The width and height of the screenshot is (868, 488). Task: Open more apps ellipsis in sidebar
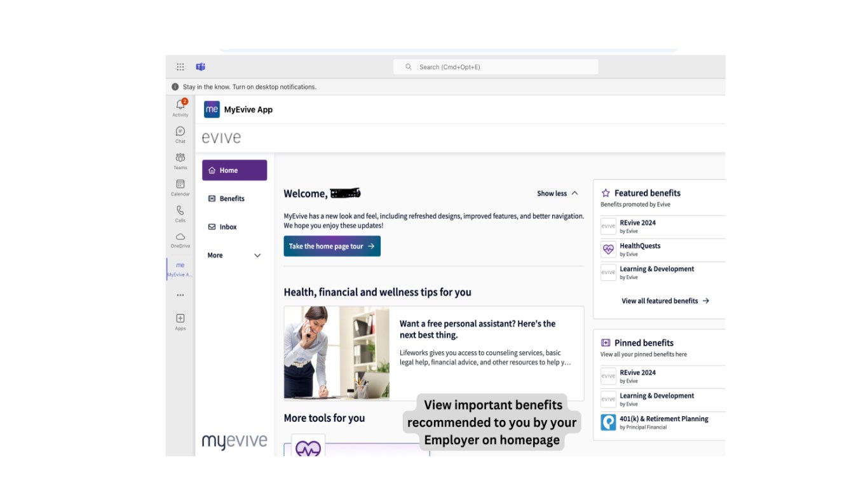click(x=180, y=295)
